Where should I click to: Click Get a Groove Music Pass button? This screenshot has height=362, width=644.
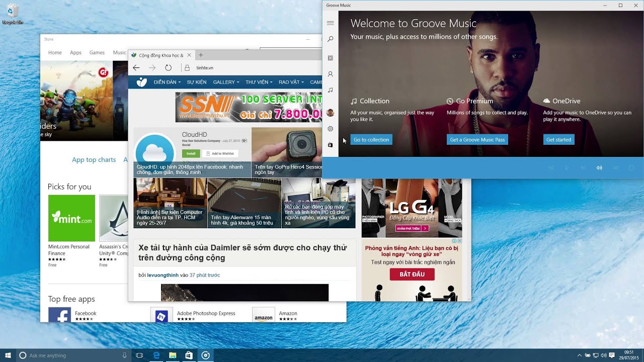click(x=477, y=140)
